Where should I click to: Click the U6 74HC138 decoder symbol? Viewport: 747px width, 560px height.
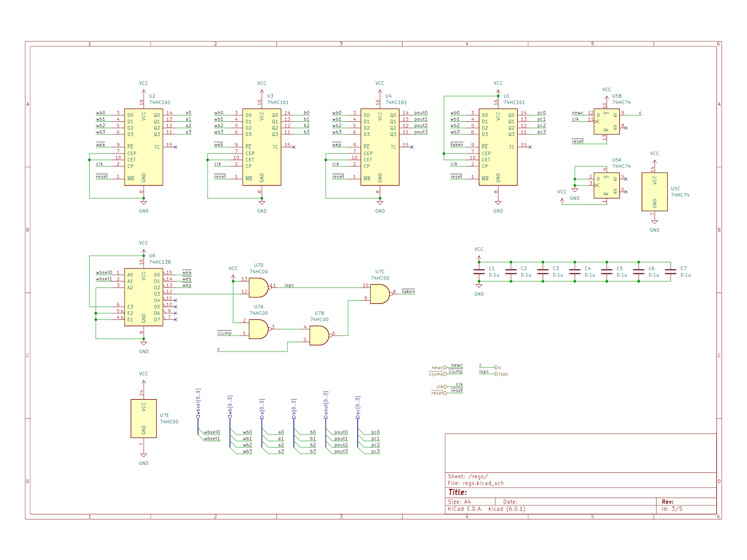[144, 297]
